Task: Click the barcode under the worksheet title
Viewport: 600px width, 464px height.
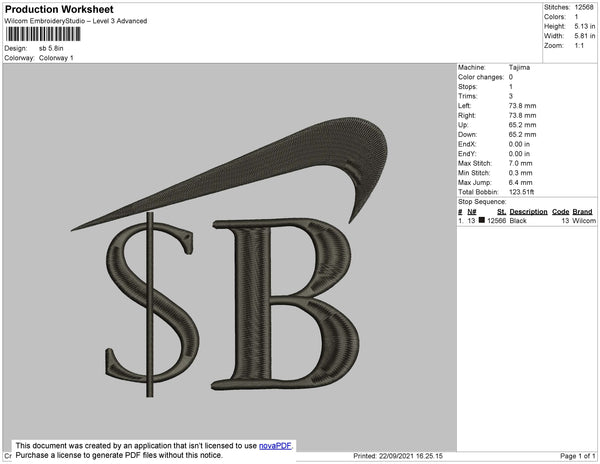Action: [43, 34]
